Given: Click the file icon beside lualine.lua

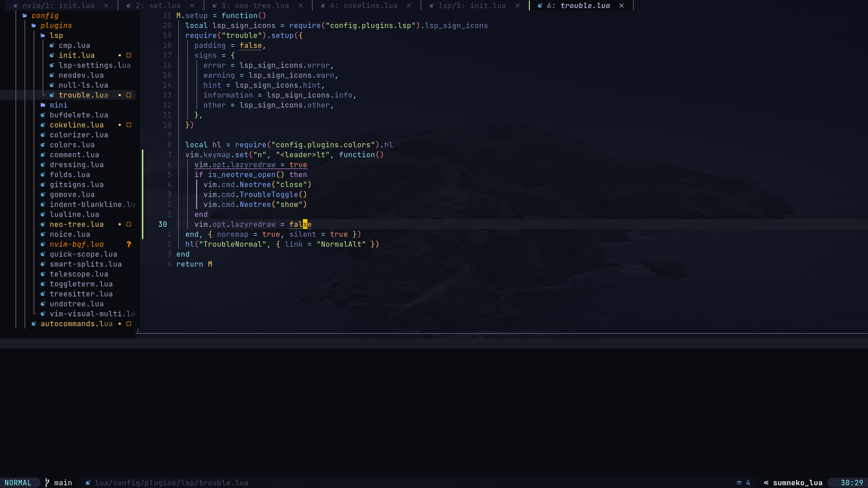Looking at the screenshot, I should point(42,215).
